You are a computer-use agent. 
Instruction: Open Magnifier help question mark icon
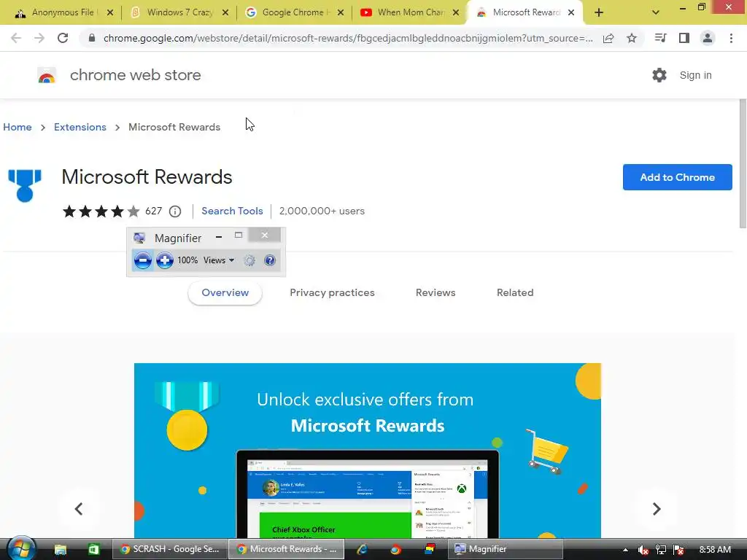pos(270,260)
